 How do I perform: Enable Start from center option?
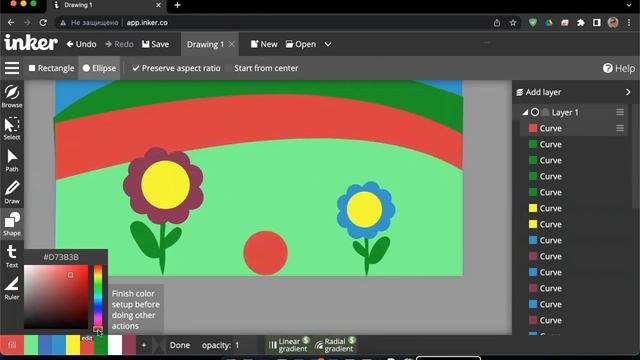[x=266, y=68]
